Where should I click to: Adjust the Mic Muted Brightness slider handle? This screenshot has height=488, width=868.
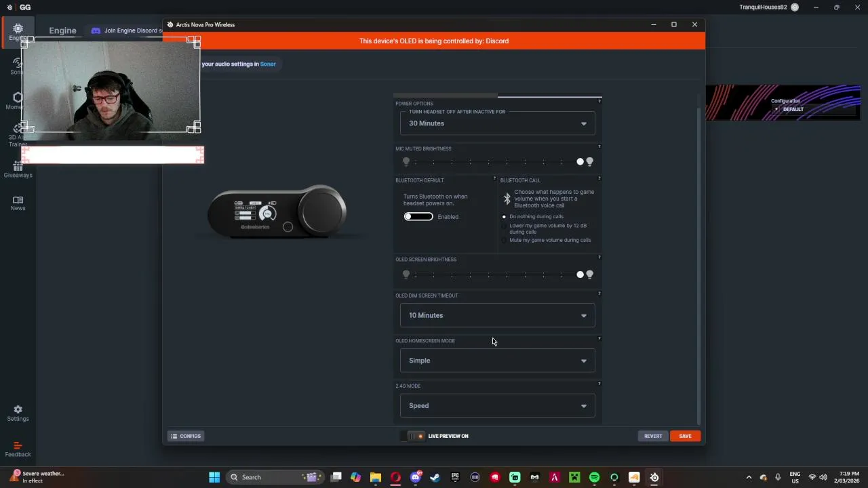coord(580,161)
